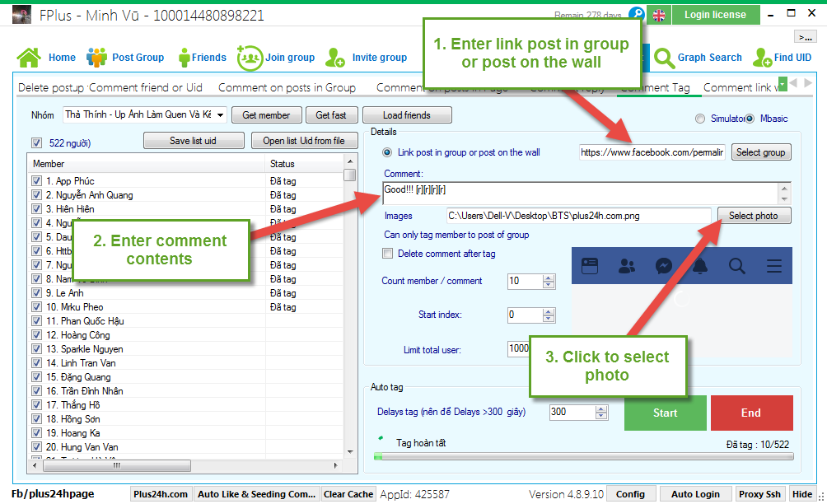Open Config in the status bar
This screenshot has height=504, width=827.
(630, 494)
